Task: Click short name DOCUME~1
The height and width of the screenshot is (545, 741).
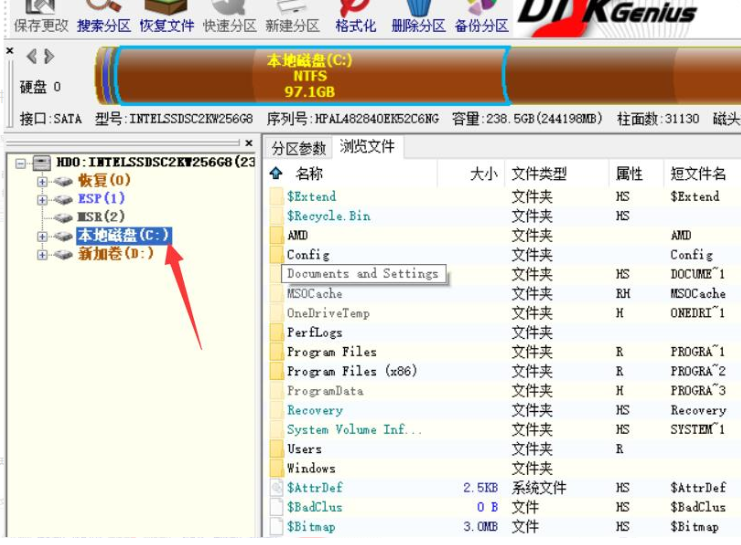Action: (698, 274)
